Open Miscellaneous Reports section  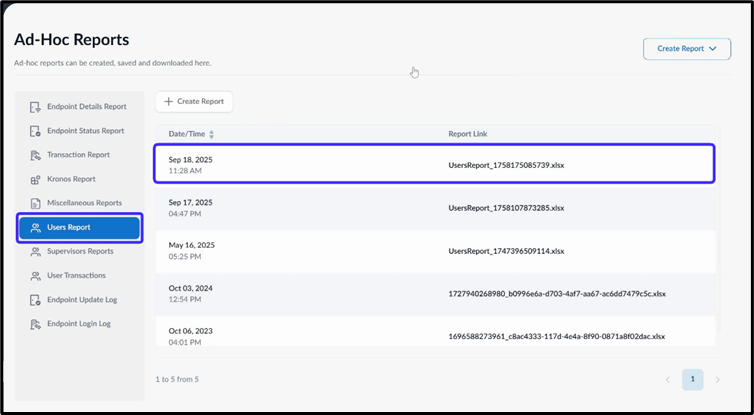point(80,203)
